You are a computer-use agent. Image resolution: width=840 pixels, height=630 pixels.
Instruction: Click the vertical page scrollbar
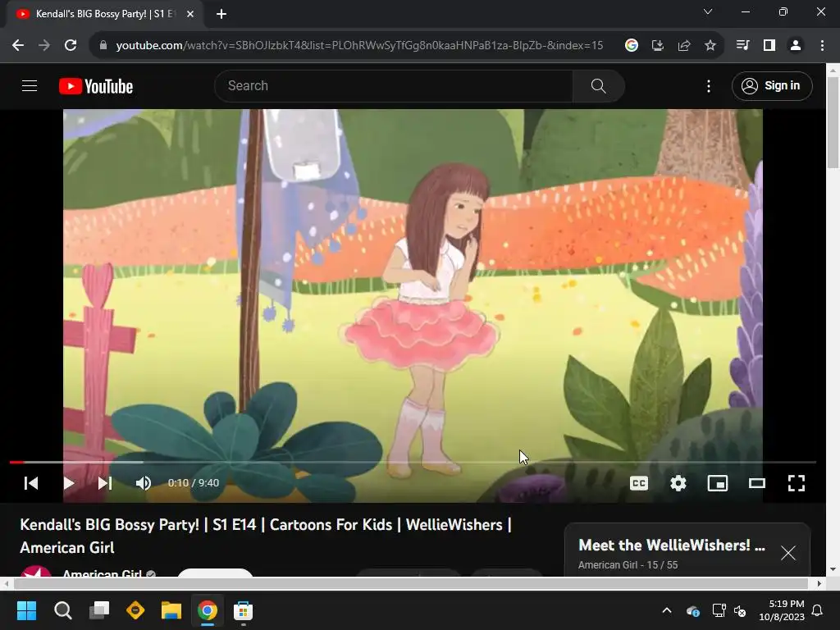[833, 123]
